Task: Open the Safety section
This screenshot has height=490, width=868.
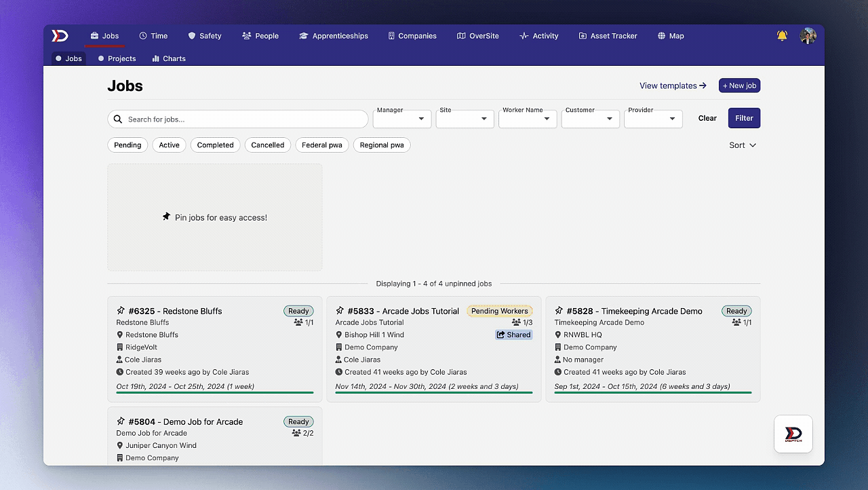Action: (205, 36)
